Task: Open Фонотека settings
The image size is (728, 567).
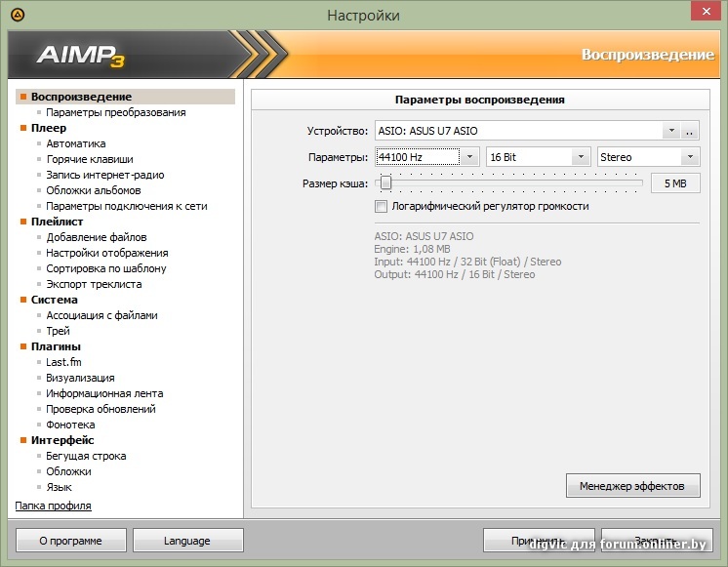Action: point(70,425)
